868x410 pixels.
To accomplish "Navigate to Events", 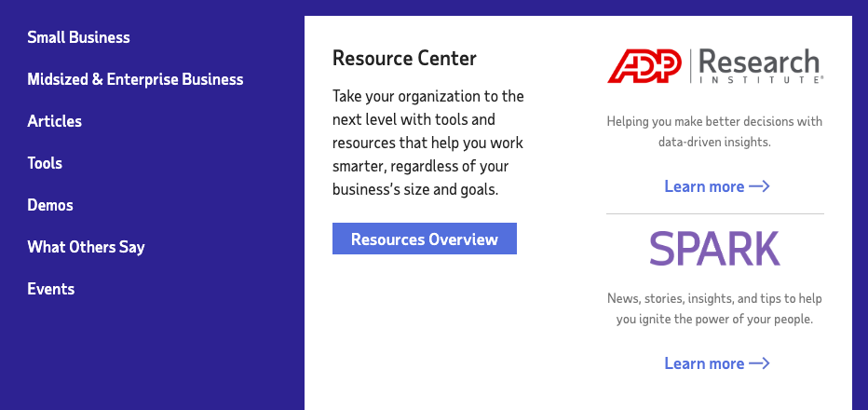I will 50,289.
